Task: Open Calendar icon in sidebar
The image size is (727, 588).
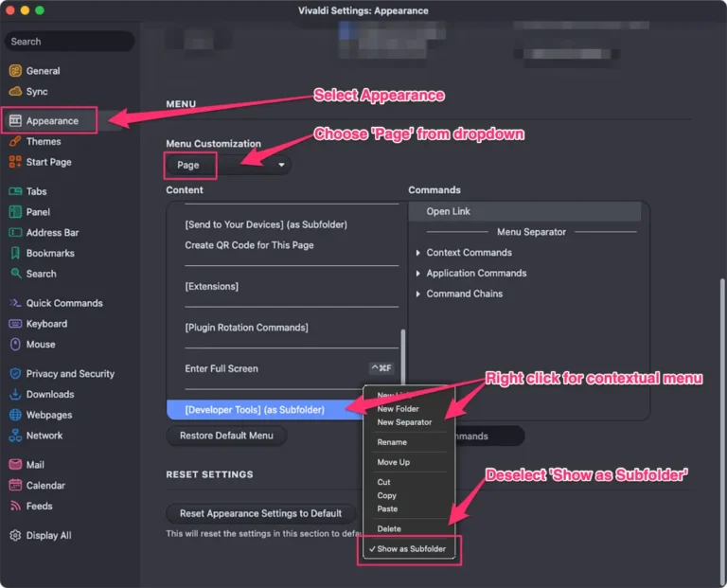Action: click(15, 485)
